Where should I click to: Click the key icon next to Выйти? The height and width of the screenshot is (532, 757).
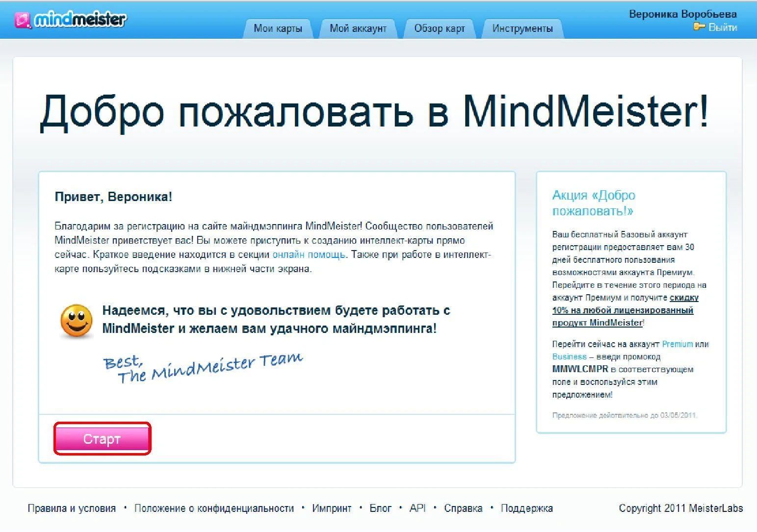[x=699, y=26]
